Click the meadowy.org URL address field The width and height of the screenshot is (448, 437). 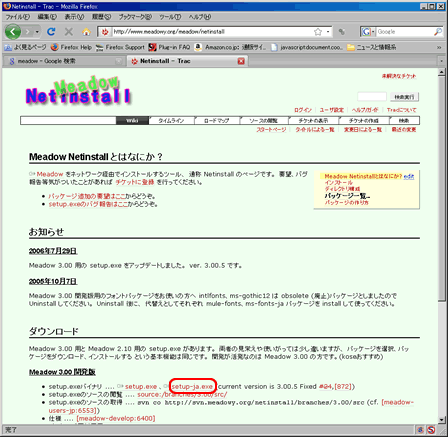pos(212,32)
